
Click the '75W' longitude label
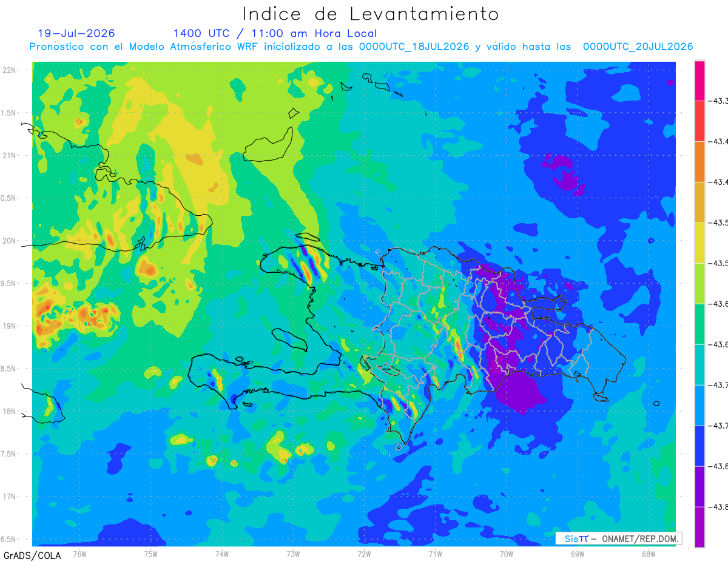(x=151, y=554)
